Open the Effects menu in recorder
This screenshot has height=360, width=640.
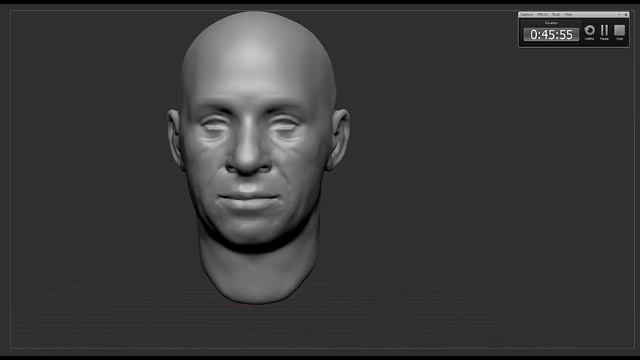pyautogui.click(x=542, y=15)
